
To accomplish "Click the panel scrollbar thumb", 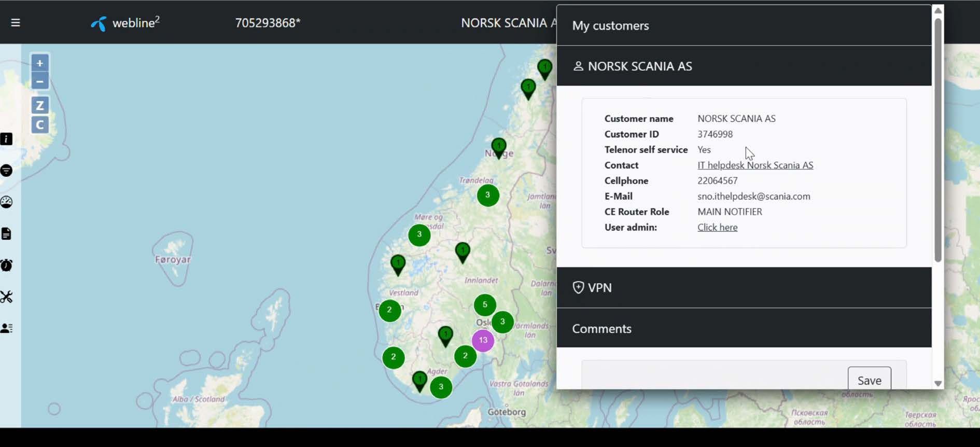I will click(937, 140).
